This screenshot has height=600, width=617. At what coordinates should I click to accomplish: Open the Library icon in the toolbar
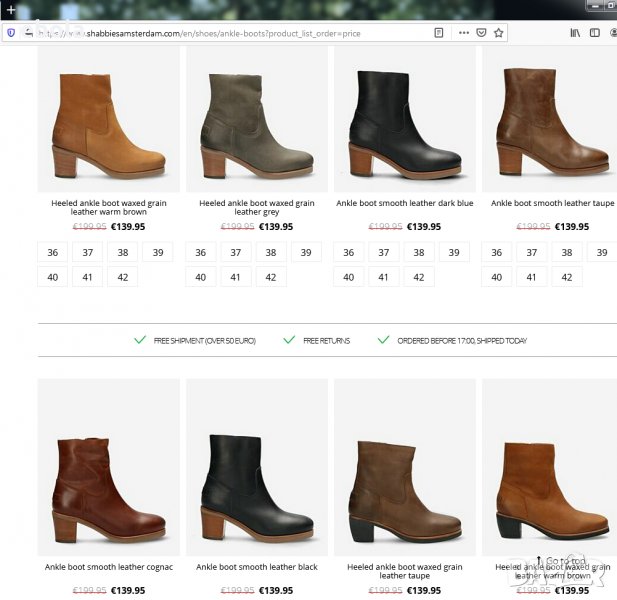(x=575, y=33)
